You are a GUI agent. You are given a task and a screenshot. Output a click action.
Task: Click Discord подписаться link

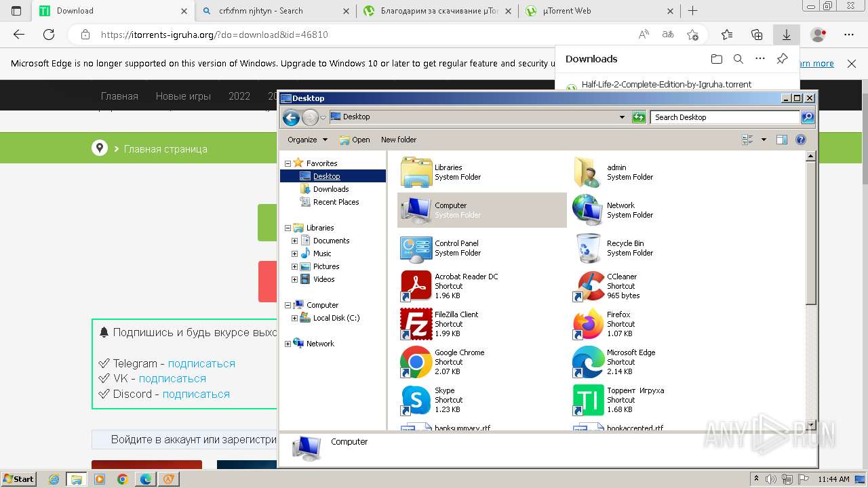pos(196,394)
